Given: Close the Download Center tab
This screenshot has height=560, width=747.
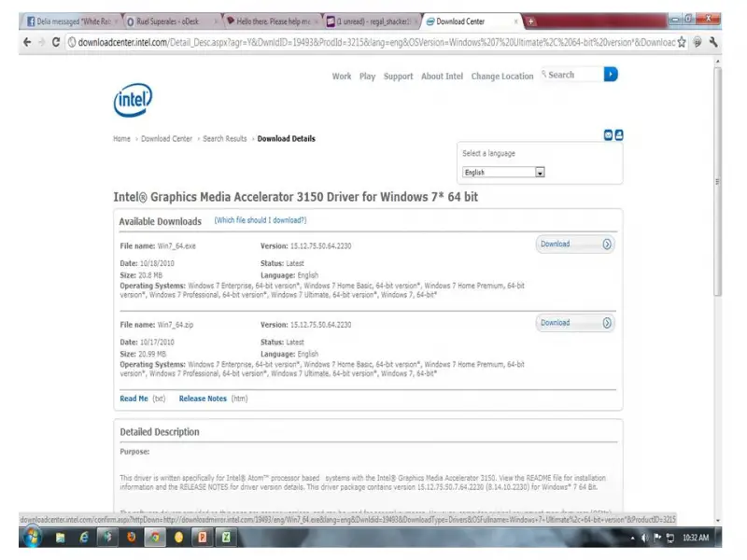Looking at the screenshot, I should (x=515, y=21).
